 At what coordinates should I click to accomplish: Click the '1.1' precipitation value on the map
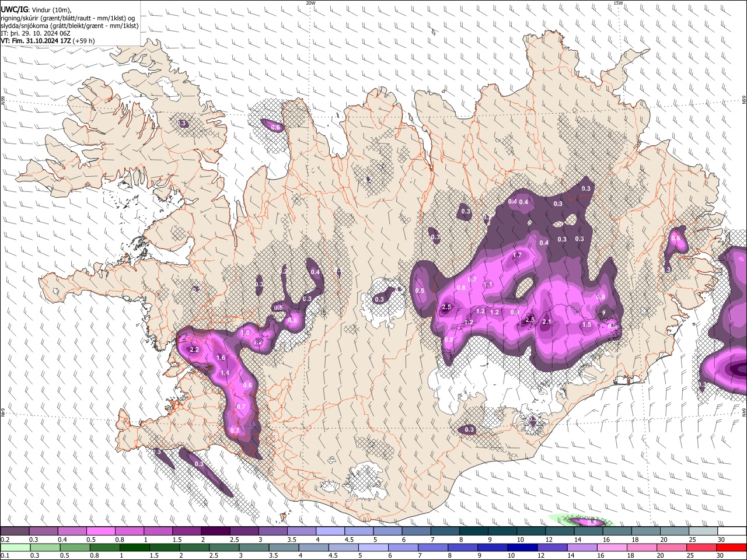pos(488,285)
